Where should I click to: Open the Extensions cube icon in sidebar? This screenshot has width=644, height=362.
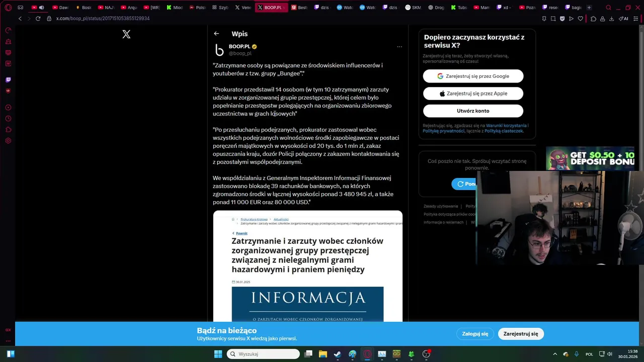tap(8, 130)
